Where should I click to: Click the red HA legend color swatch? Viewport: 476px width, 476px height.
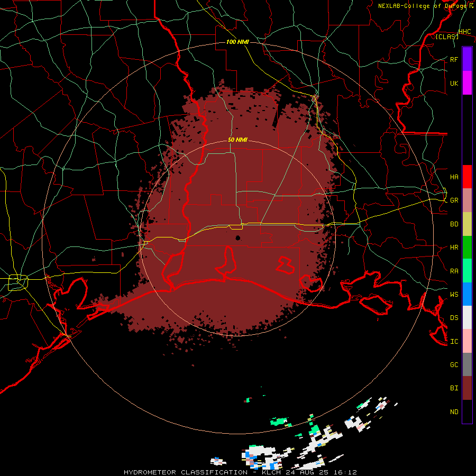click(x=467, y=177)
